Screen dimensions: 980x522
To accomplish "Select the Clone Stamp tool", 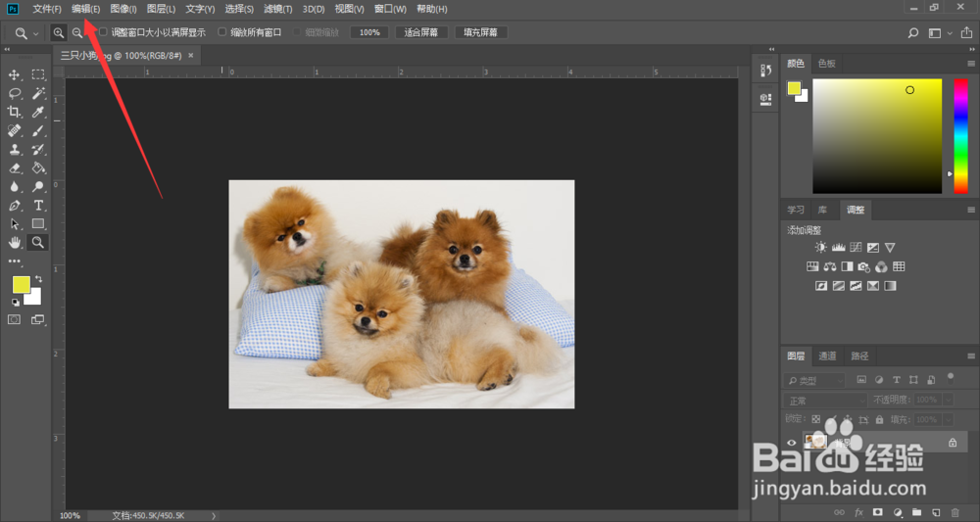I will tap(14, 150).
